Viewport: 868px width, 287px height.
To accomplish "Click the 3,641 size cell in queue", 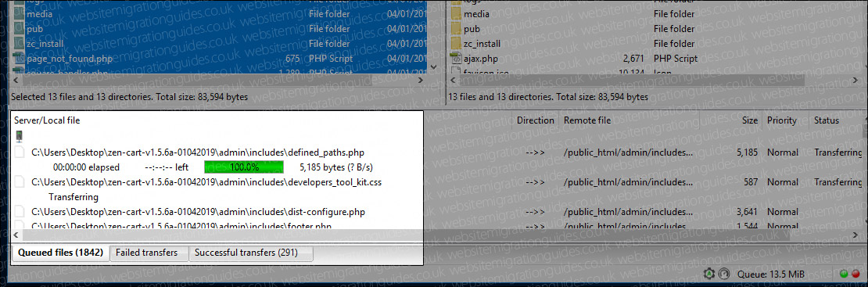I will 748,211.
